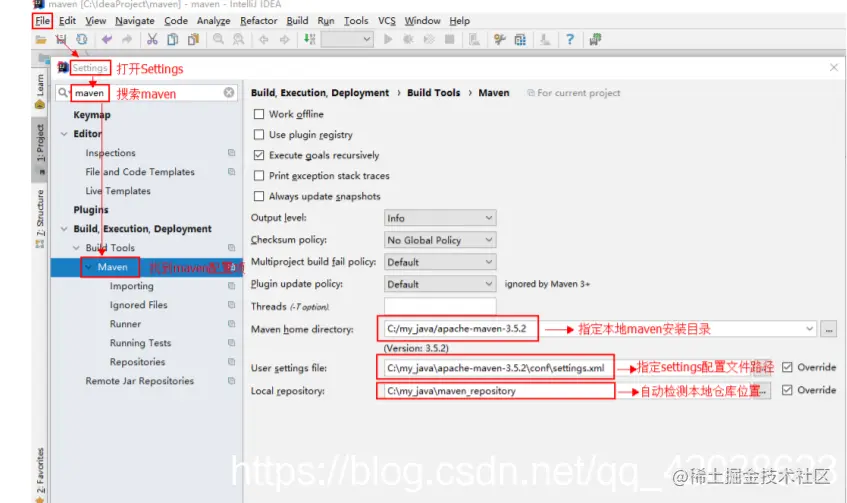Image resolution: width=847 pixels, height=503 pixels.
Task: Click the browse button for Maven home directory
Action: [829, 328]
